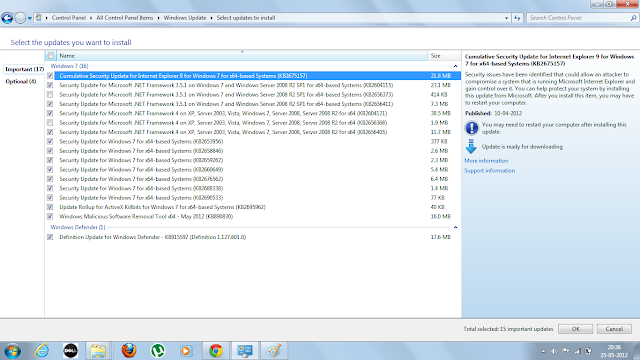640x360 pixels.
Task: Go to All Control Panel Items breadcrumb
Action: (124, 18)
